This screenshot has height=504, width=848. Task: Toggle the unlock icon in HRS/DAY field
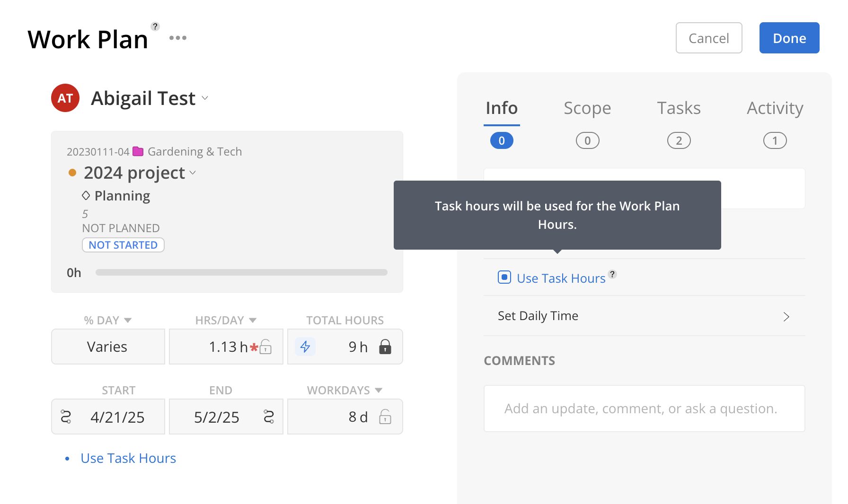266,347
